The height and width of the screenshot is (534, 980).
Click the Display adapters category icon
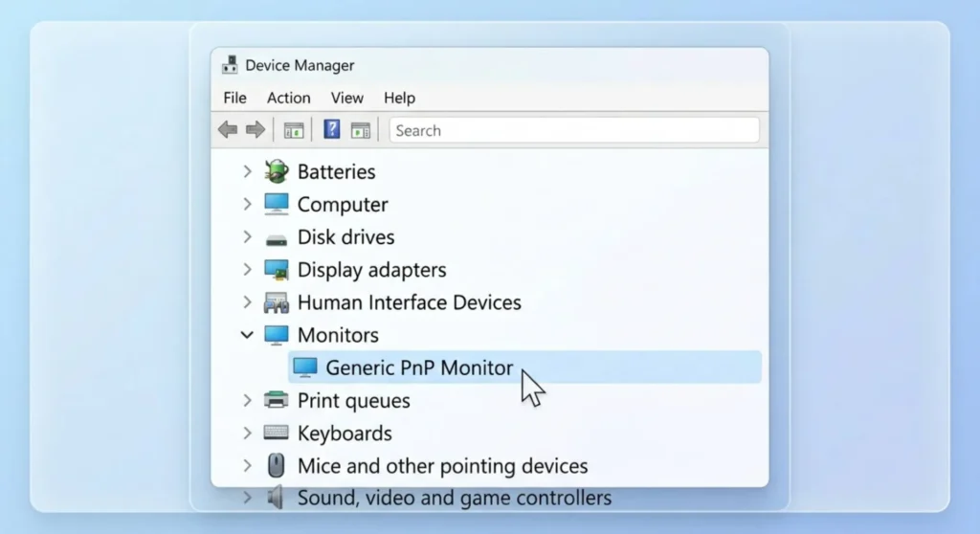[277, 270]
